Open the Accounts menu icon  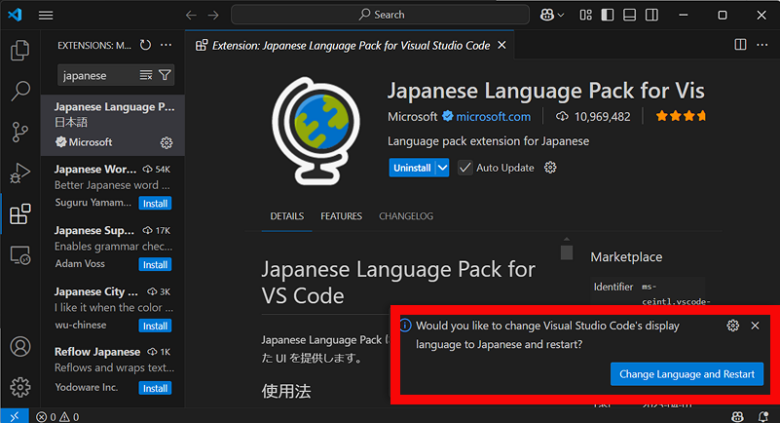[x=20, y=347]
